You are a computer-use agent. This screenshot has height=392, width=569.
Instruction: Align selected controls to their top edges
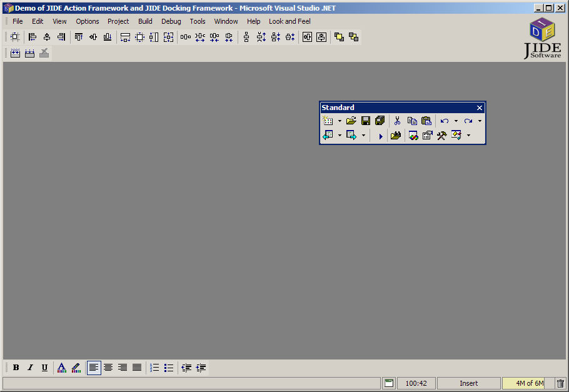point(78,37)
